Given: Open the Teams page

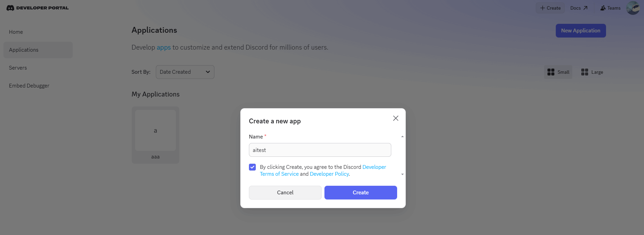Looking at the screenshot, I should (x=610, y=8).
